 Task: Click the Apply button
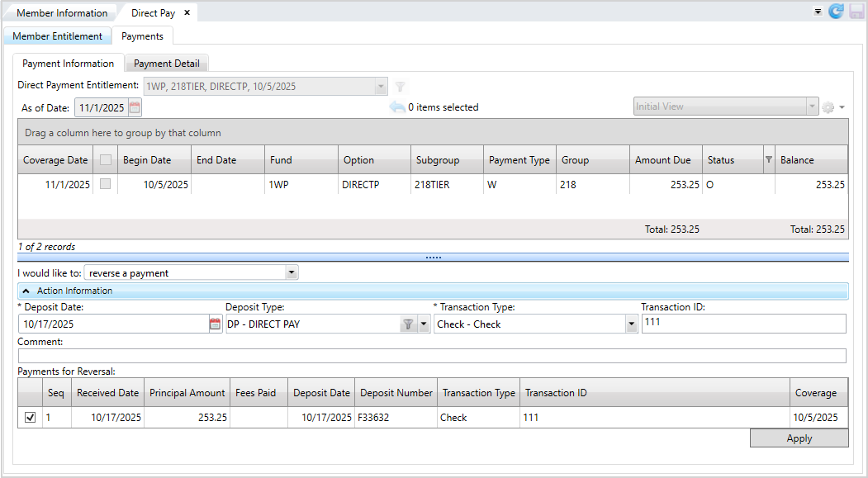pos(799,438)
